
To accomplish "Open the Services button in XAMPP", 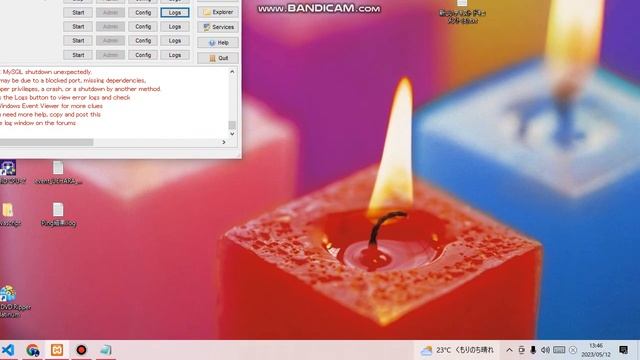I will point(218,27).
